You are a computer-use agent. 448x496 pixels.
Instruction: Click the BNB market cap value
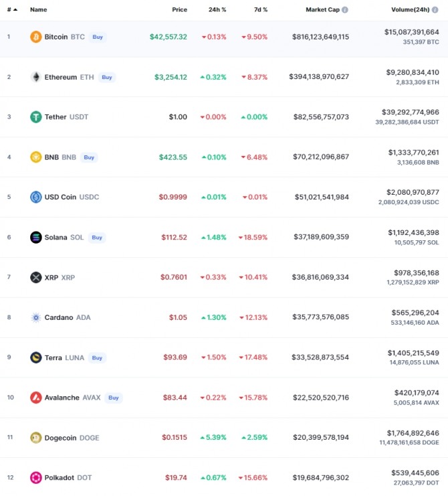[321, 157]
